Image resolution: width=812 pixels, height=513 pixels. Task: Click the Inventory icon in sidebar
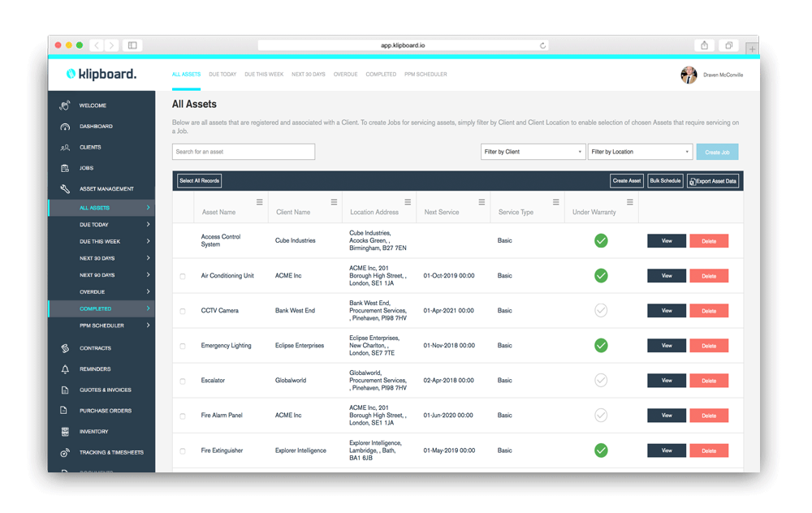point(65,432)
